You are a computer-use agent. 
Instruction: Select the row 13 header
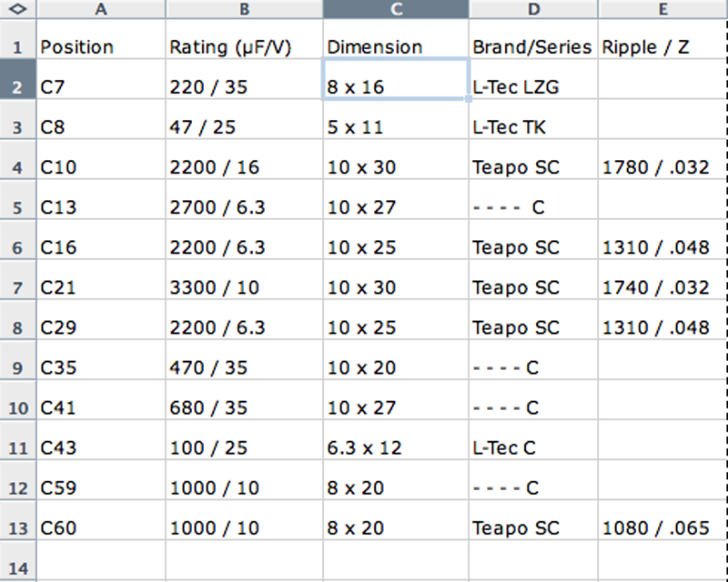(x=18, y=527)
